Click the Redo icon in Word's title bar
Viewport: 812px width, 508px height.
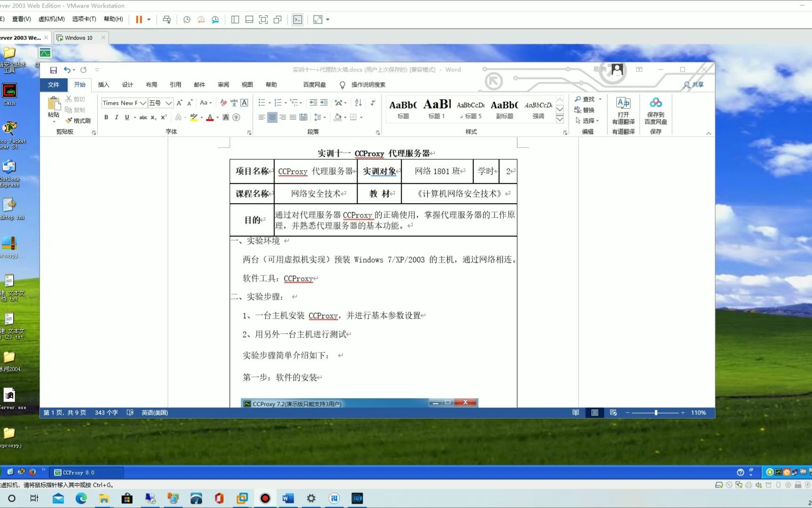[x=83, y=70]
